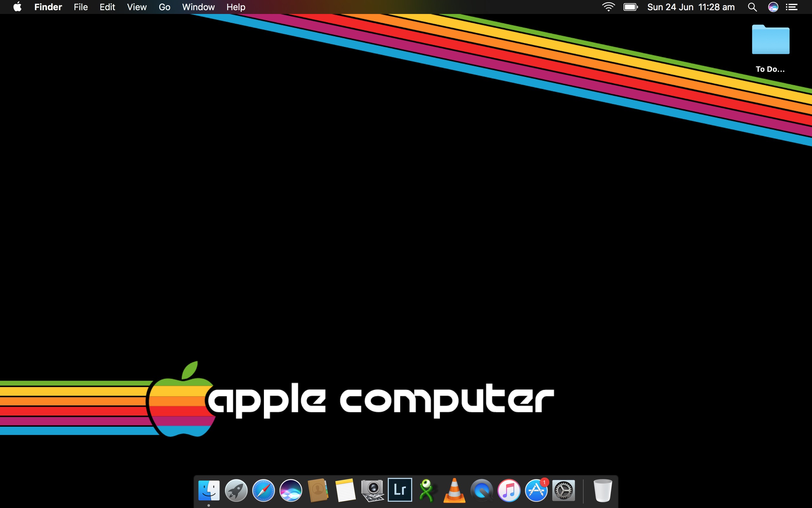Select the To Do... folder on desktop
The image size is (812, 508).
pos(770,49)
